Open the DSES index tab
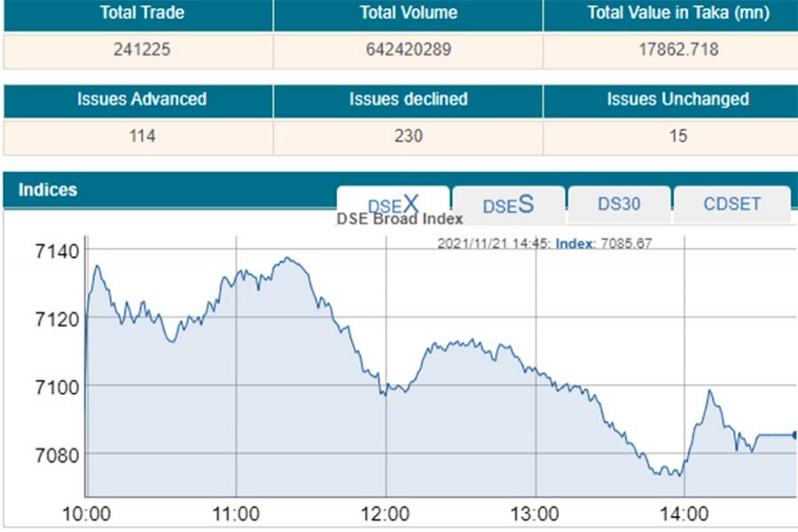Viewport: 798px width, 532px height. pyautogui.click(x=508, y=205)
